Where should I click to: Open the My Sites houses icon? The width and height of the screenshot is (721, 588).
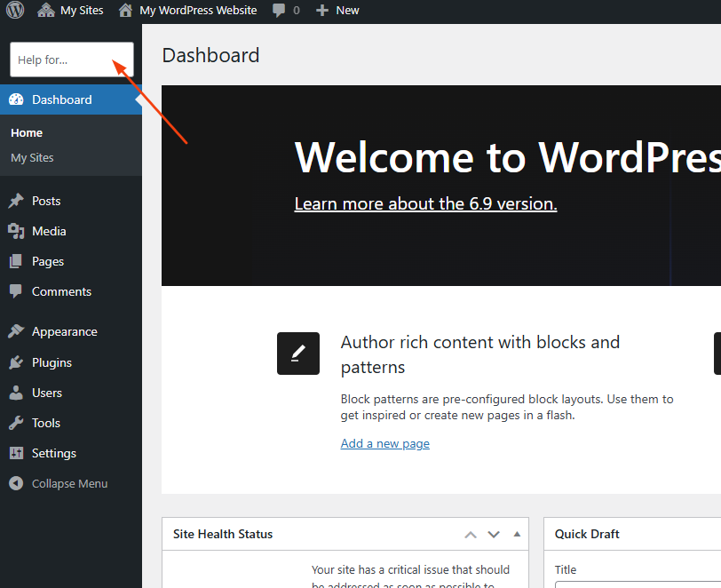click(x=46, y=10)
